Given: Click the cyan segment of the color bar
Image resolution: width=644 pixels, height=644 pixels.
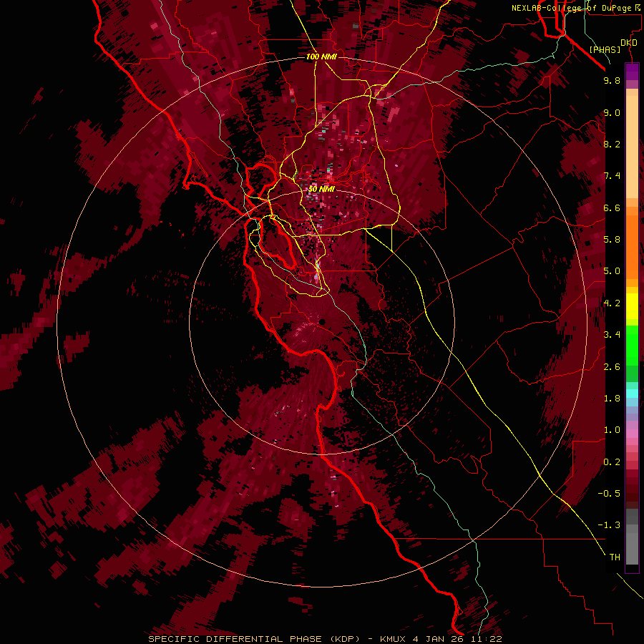Looking at the screenshot, I should tap(632, 394).
